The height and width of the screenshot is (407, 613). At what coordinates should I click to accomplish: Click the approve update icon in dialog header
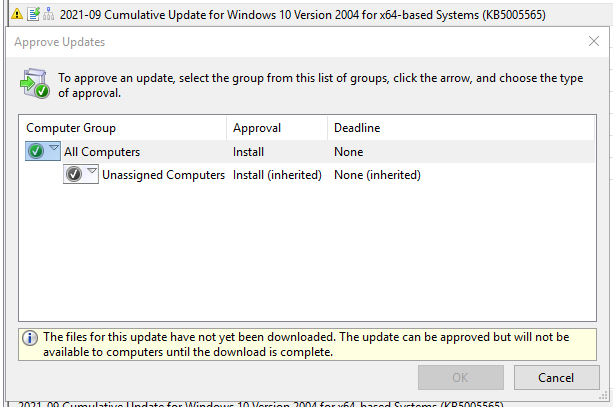(x=35, y=83)
